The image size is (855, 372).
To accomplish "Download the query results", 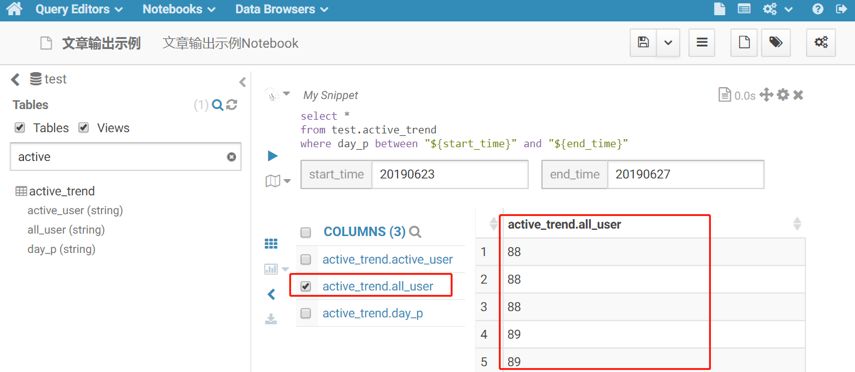I will 271,319.
